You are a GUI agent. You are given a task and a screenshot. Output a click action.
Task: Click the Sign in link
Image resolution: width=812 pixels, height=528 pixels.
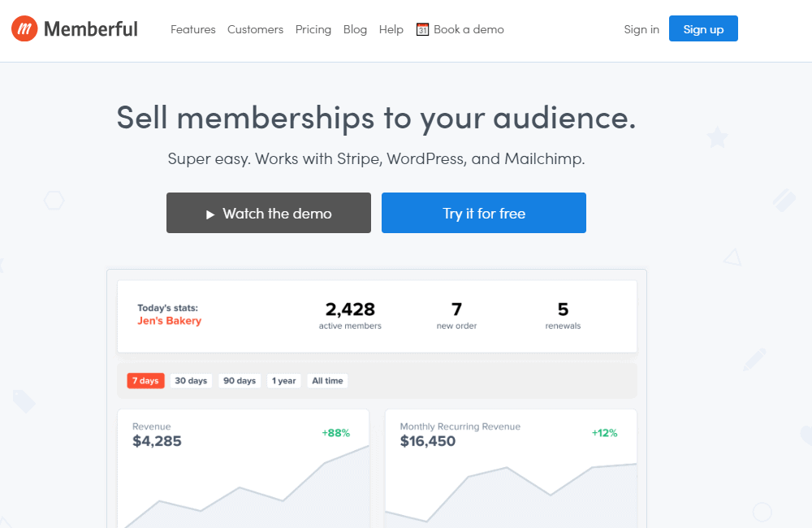(x=641, y=29)
